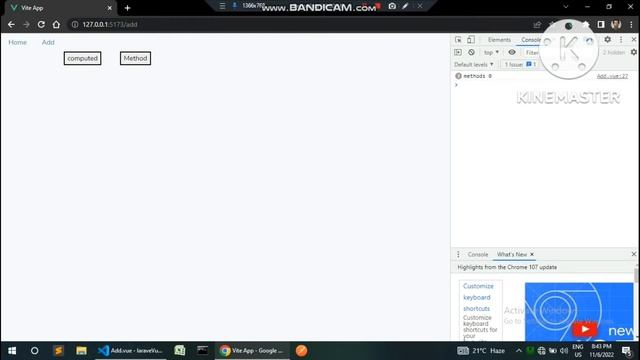Open the drawer three-dot menu
640x360 pixels.
pyautogui.click(x=458, y=254)
